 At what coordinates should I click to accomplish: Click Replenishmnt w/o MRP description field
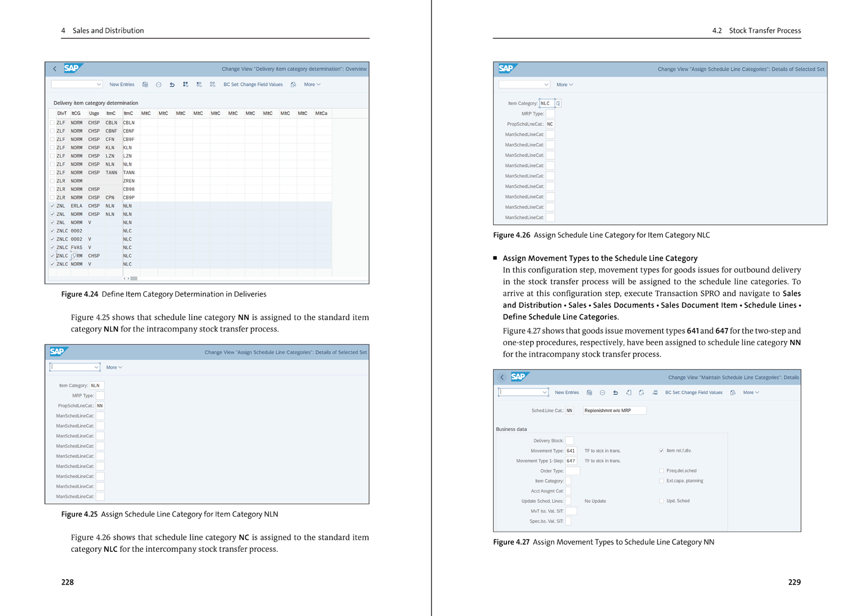coord(614,410)
